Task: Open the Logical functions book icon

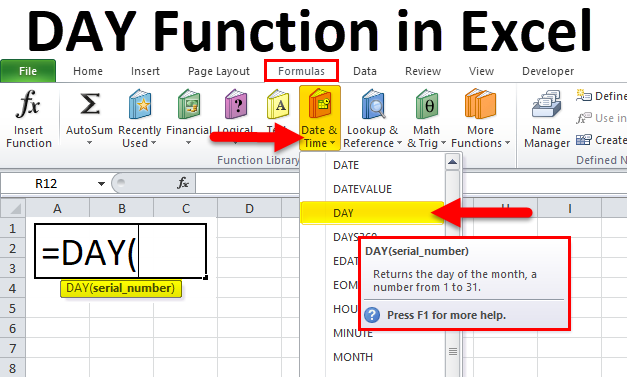Action: (x=236, y=104)
